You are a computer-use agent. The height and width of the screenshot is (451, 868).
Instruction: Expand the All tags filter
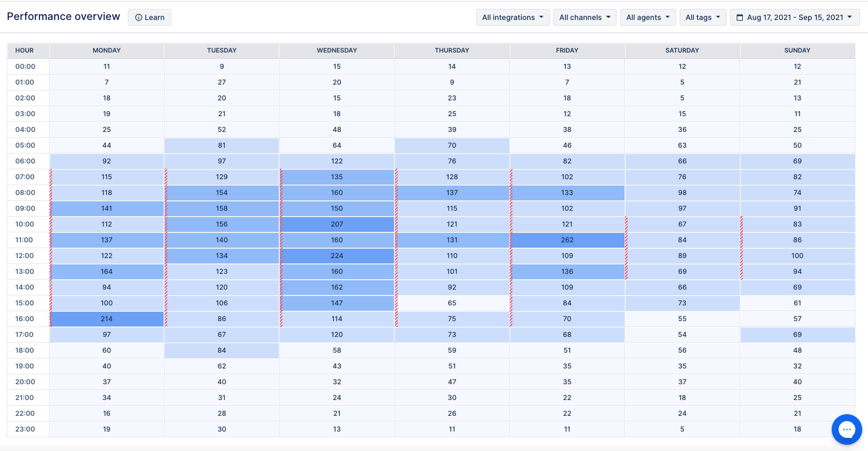[x=703, y=17]
